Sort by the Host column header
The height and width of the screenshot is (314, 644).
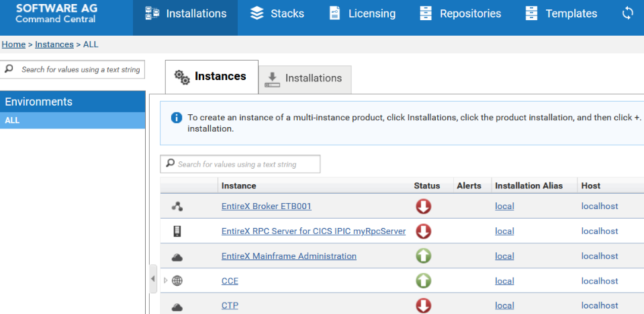coord(590,186)
